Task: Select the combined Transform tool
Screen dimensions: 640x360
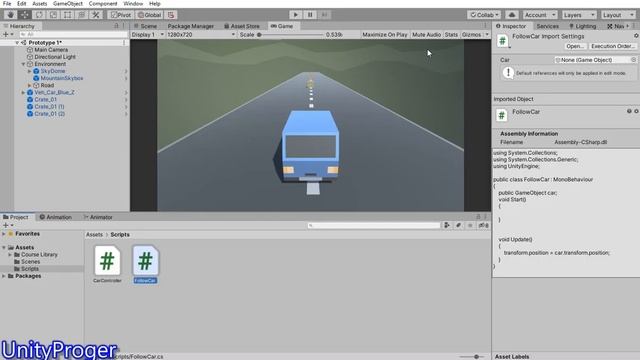Action: click(82, 15)
